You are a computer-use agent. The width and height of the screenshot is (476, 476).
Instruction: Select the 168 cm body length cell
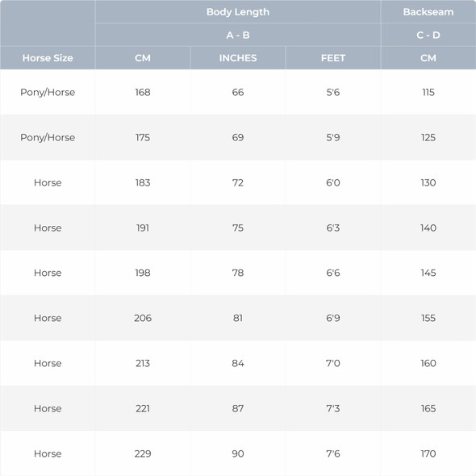pyautogui.click(x=143, y=92)
